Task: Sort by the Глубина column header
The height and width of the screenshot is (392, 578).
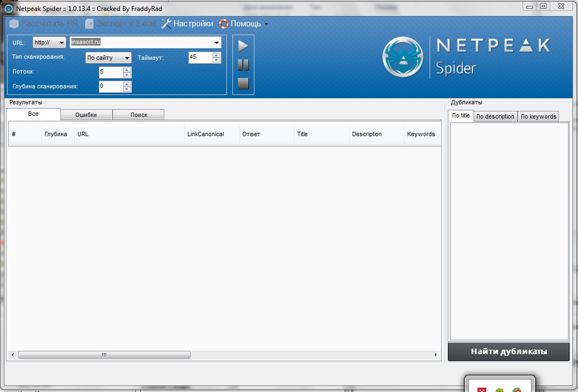Action: click(58, 134)
